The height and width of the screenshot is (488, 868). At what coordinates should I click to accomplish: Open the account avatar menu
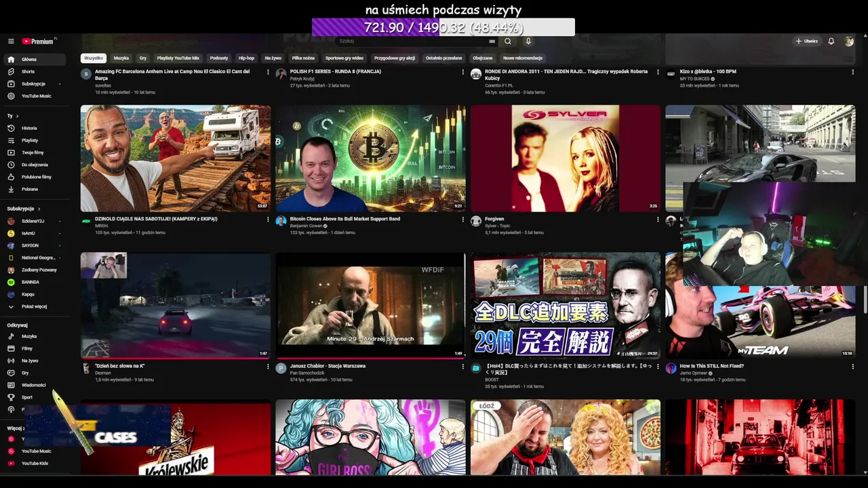point(849,41)
